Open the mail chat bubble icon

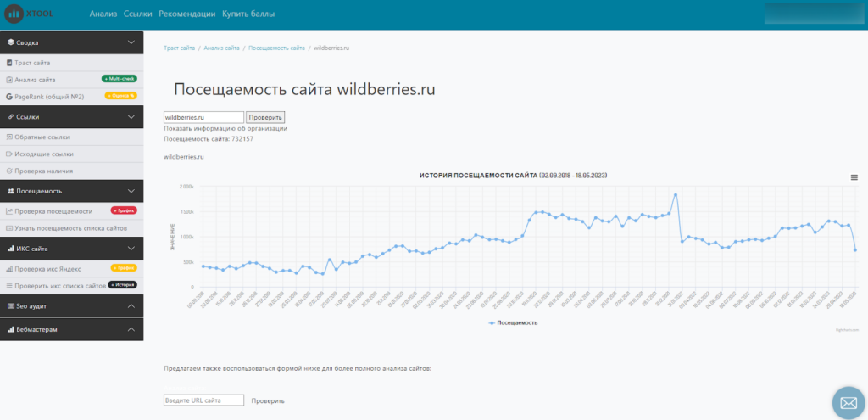(848, 403)
